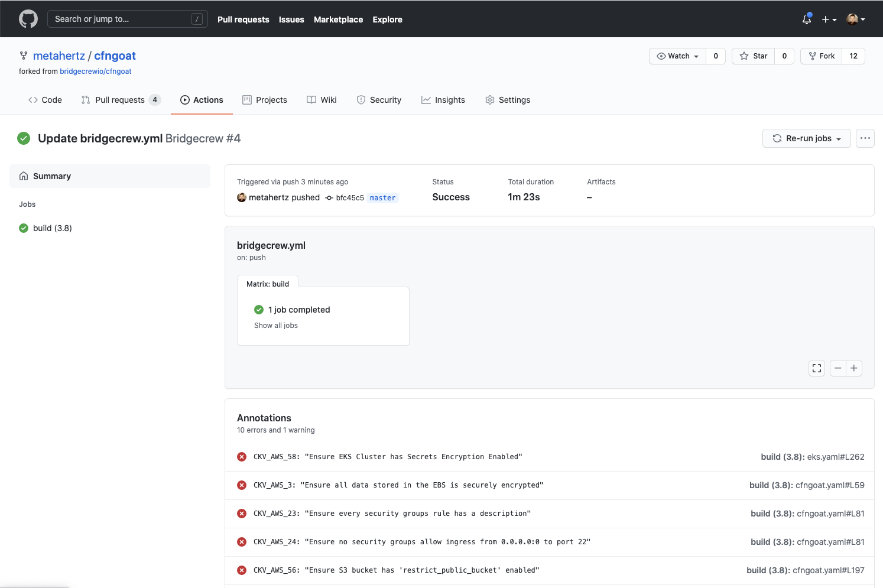
Task: Open the master branch label
Action: (382, 198)
